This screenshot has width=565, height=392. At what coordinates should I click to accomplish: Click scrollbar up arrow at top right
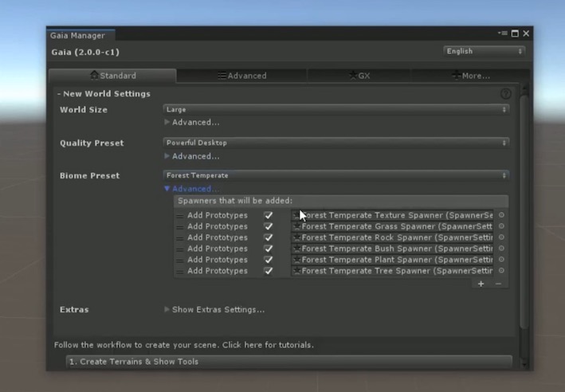(524, 88)
